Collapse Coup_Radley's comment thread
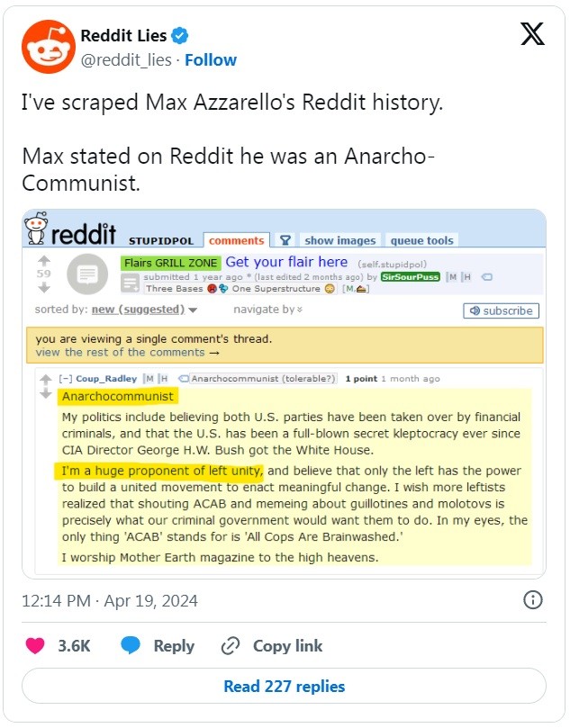570x728 pixels. pos(65,379)
